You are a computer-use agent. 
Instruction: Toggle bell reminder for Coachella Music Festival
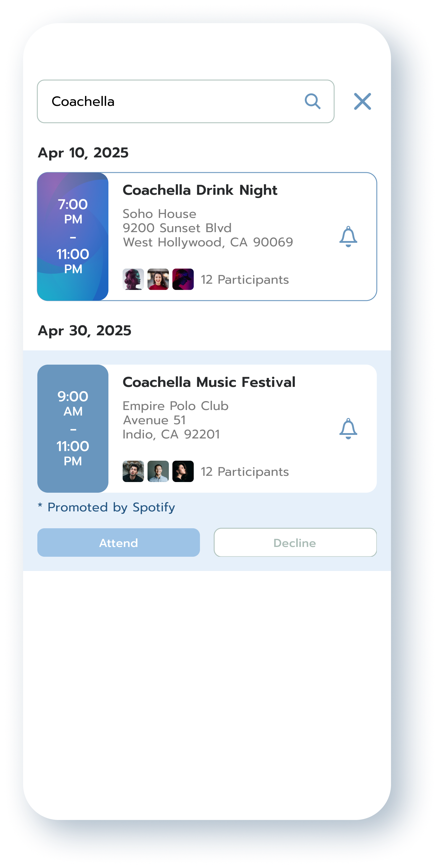tap(348, 429)
